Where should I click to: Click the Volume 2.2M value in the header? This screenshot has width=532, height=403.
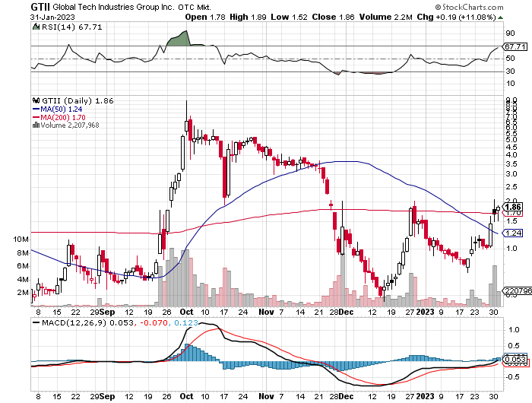386,17
